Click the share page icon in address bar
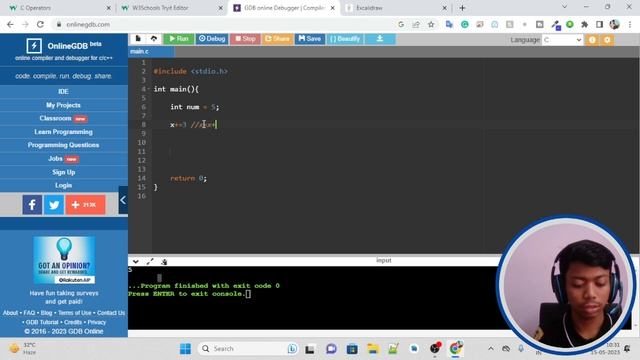This screenshot has height=360, width=640. point(416,24)
